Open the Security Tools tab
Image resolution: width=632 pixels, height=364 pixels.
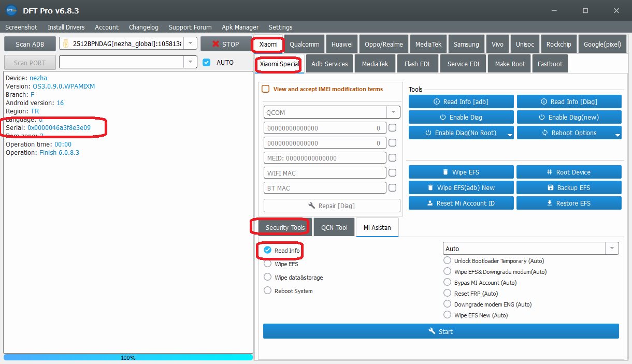(285, 227)
